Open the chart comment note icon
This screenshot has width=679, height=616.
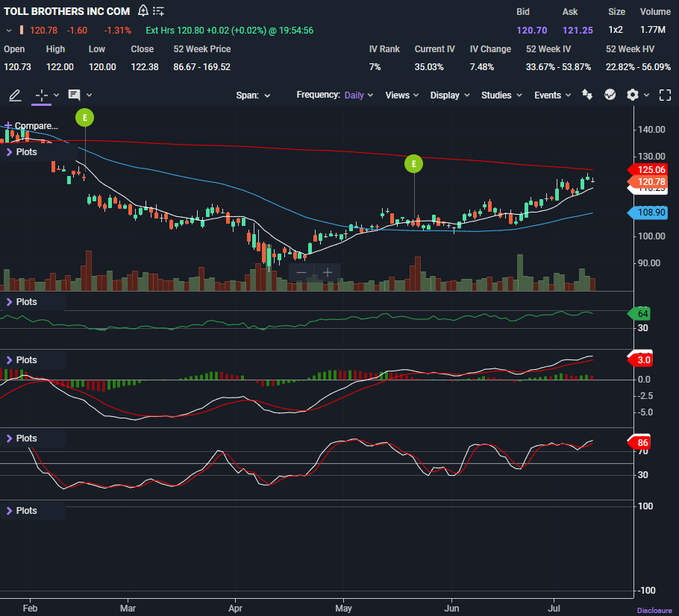pyautogui.click(x=74, y=95)
